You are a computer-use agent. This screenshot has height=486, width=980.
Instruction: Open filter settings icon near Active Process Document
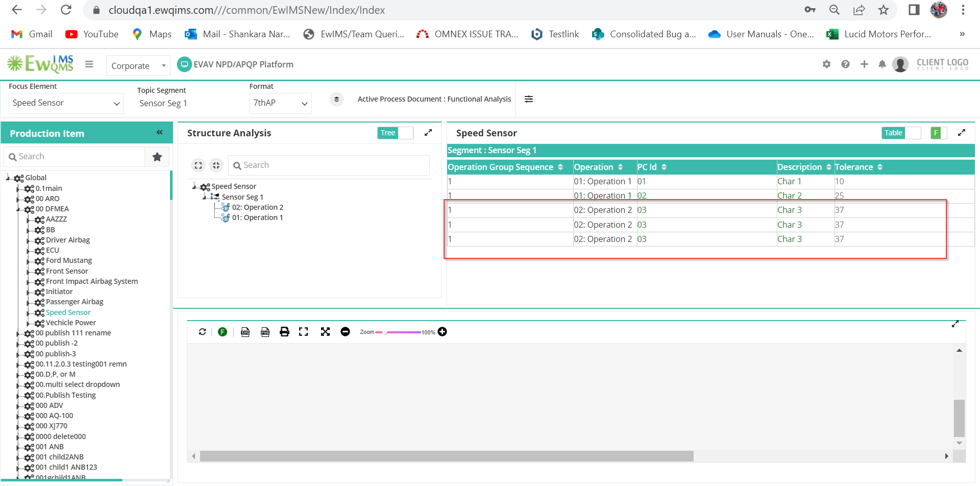coord(529,99)
